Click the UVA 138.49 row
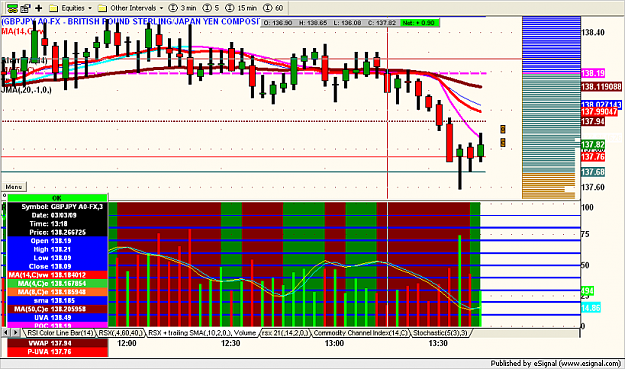This screenshot has width=625, height=369. [x=57, y=318]
